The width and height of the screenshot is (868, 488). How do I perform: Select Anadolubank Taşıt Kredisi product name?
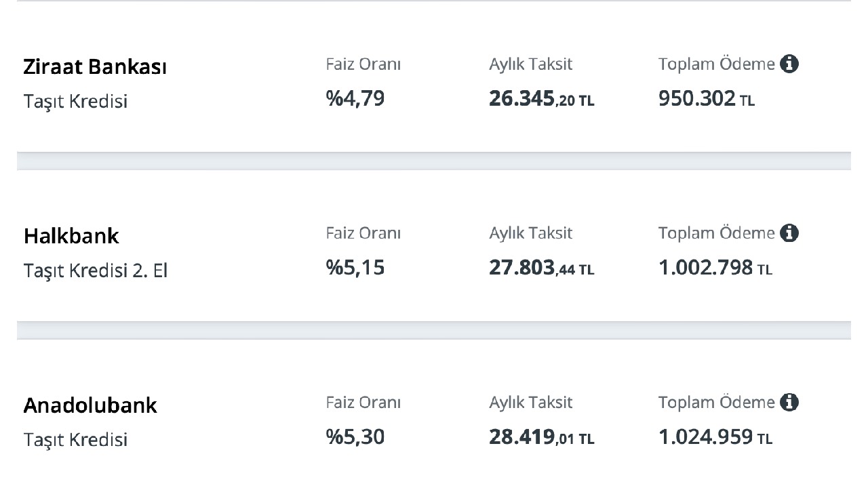coord(75,439)
